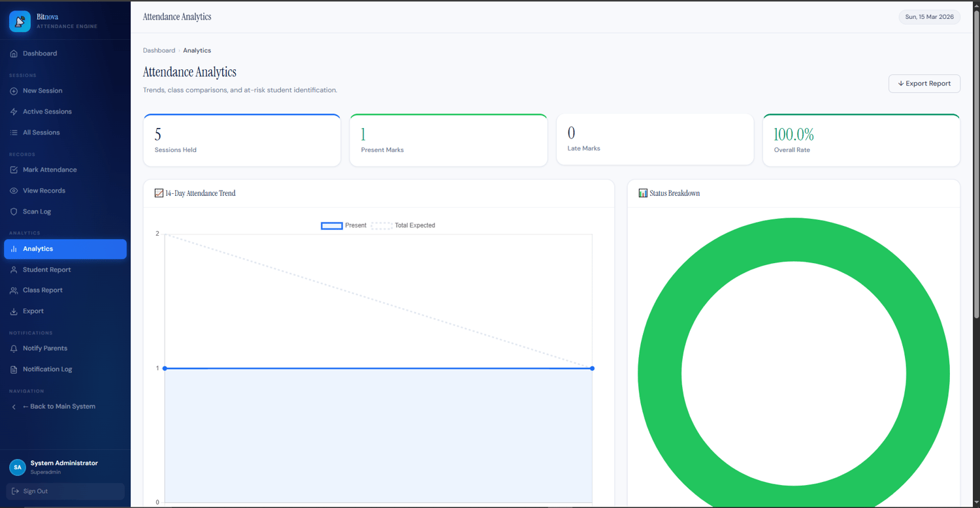Click Back to Main System link
This screenshot has width=980, height=508.
[65, 407]
